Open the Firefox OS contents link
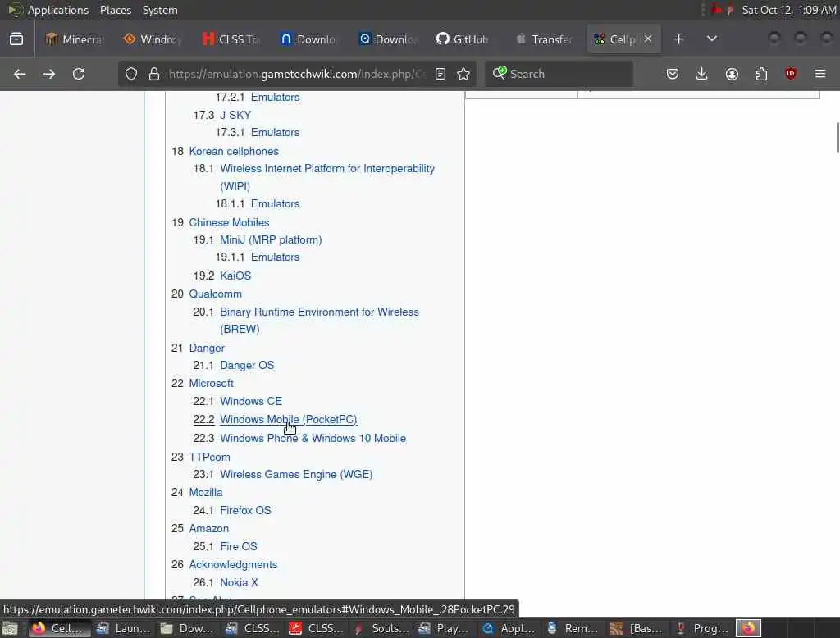840x638 pixels. point(245,511)
